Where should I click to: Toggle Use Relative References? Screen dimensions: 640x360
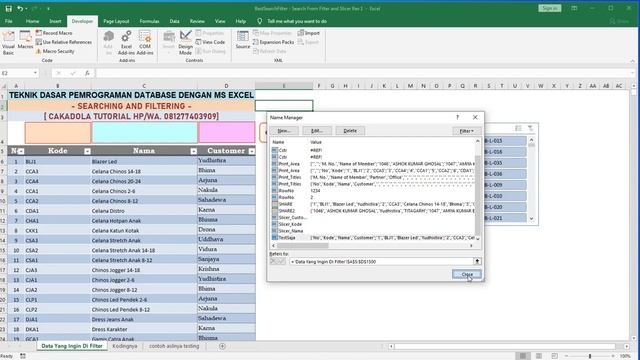(64, 42)
